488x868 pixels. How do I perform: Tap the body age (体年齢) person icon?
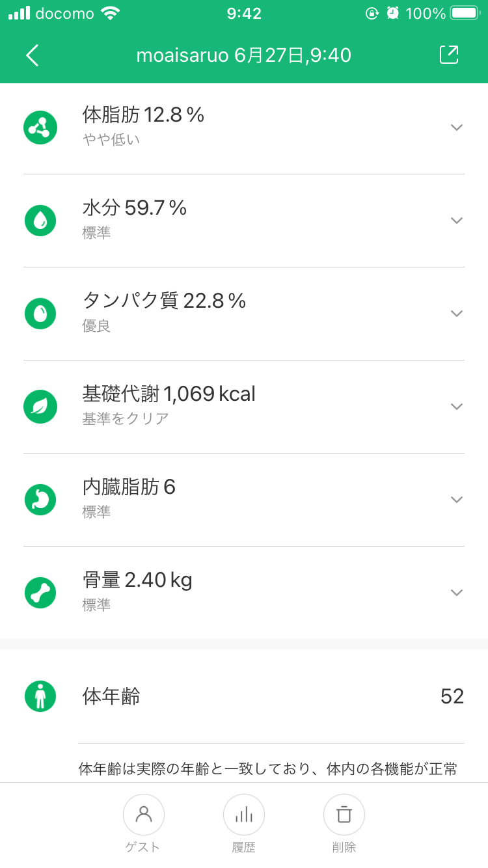point(40,696)
